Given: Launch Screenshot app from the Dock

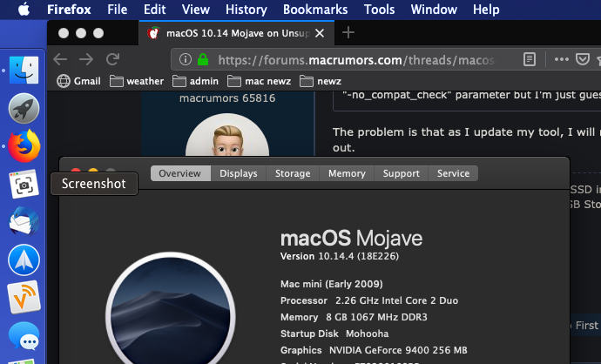Looking at the screenshot, I should pyautogui.click(x=24, y=185).
